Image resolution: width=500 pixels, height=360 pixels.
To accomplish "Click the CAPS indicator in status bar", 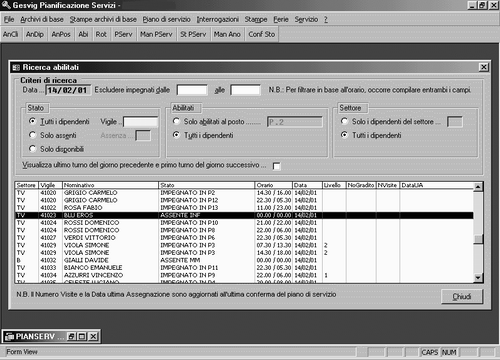I will [x=430, y=352].
